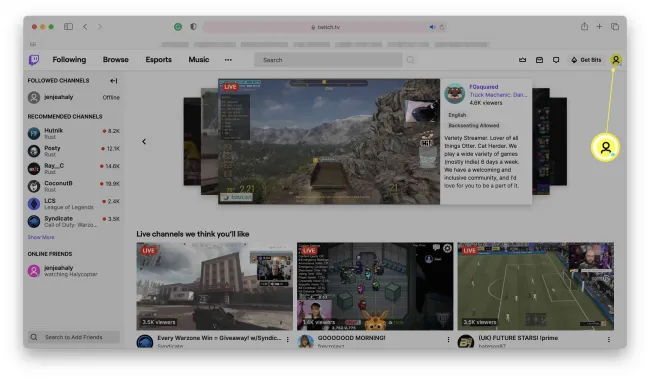Reload the page
This screenshot has height=379, width=650.
point(442,27)
